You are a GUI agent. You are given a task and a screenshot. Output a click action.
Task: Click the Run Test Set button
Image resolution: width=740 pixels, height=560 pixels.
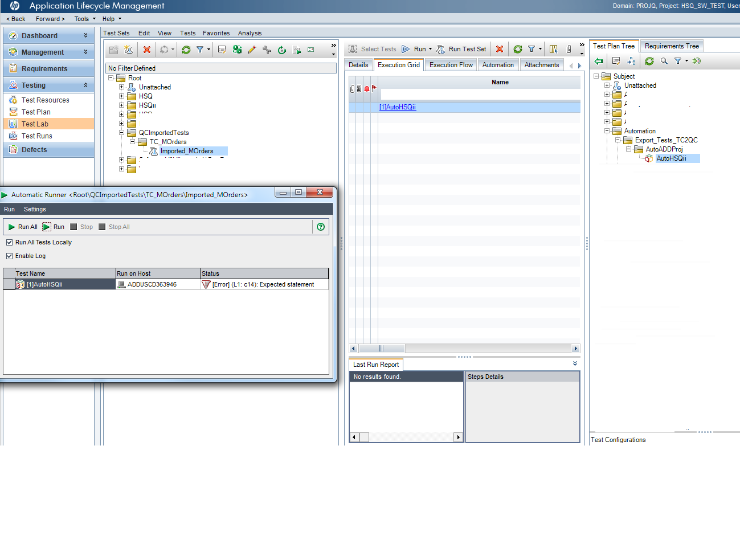click(x=461, y=49)
